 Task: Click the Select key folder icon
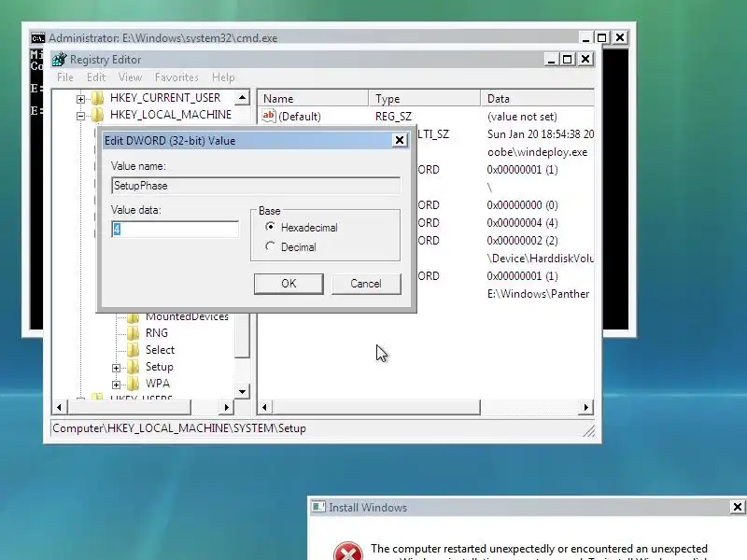click(x=134, y=350)
